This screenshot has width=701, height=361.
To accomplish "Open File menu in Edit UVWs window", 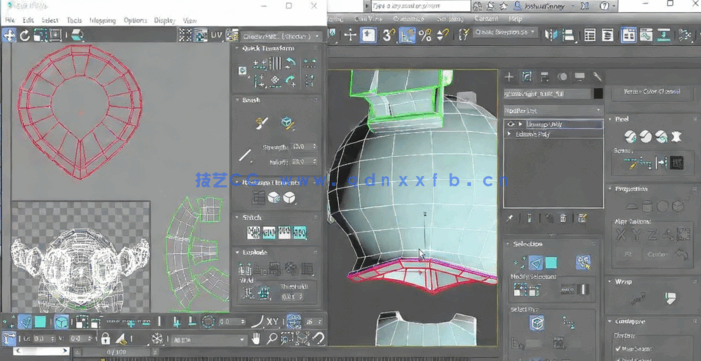I will 9,20.
